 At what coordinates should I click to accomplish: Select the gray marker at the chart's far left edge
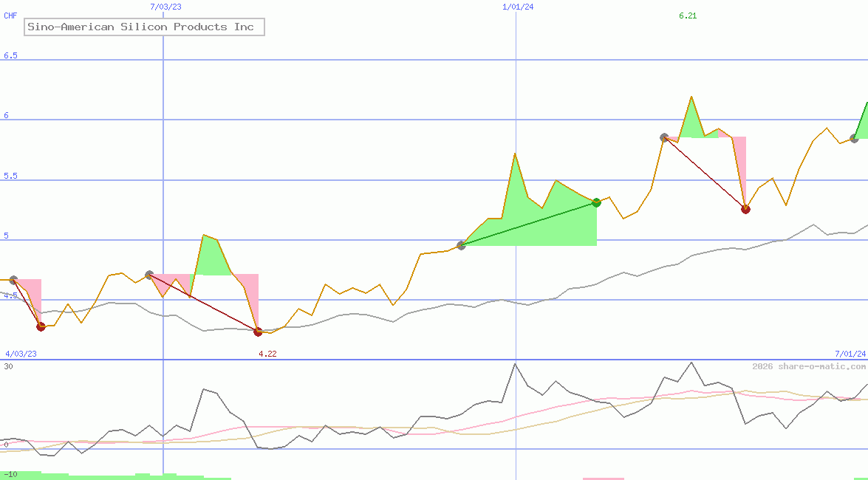pyautogui.click(x=12, y=280)
